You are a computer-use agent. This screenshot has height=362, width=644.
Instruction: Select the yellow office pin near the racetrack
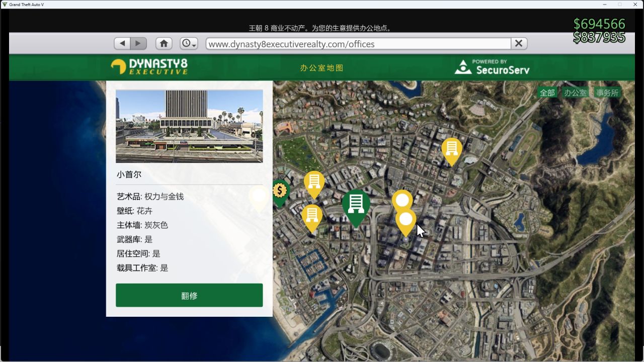click(452, 151)
